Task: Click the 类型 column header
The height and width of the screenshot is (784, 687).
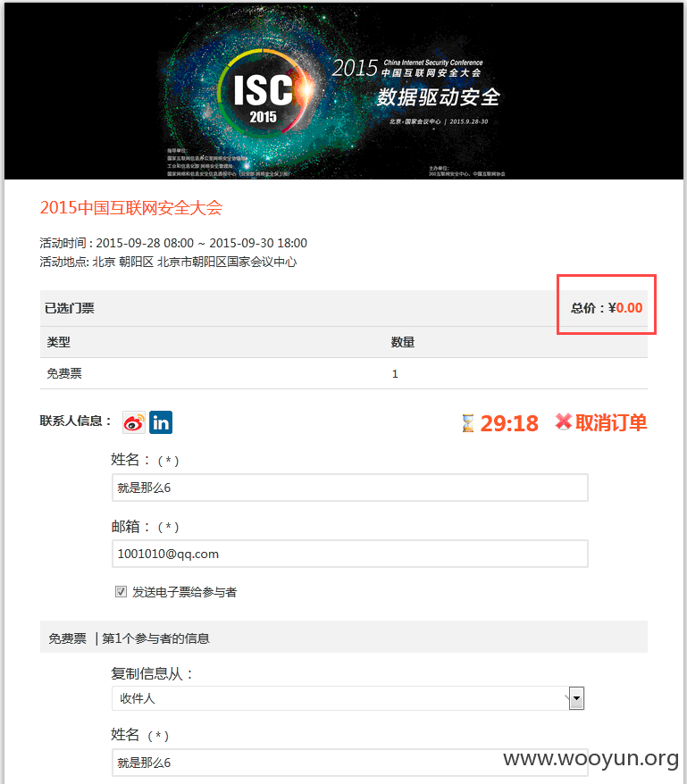Action: [59, 342]
